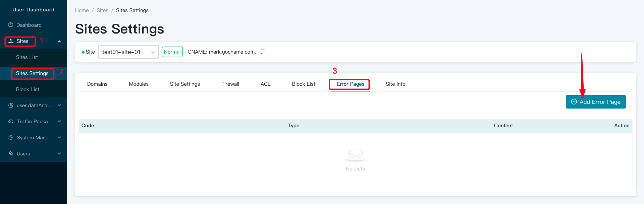
Task: Go to Home breadcrumb link
Action: pos(82,10)
